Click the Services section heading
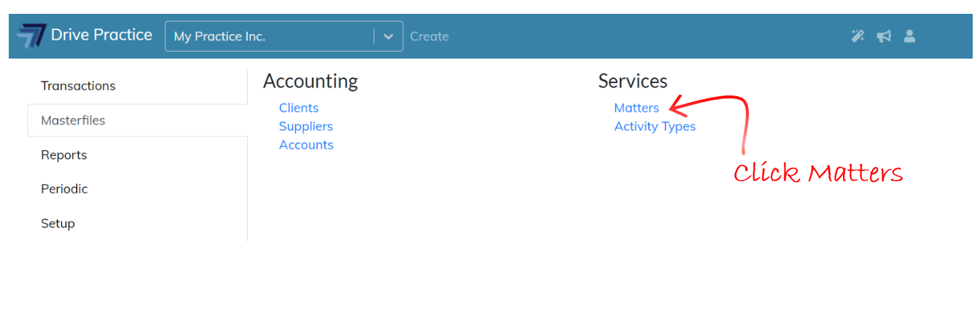 click(633, 81)
